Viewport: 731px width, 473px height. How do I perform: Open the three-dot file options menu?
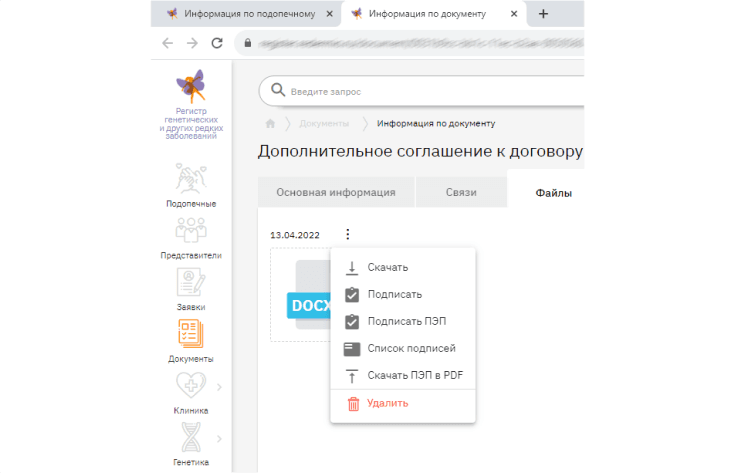point(348,234)
